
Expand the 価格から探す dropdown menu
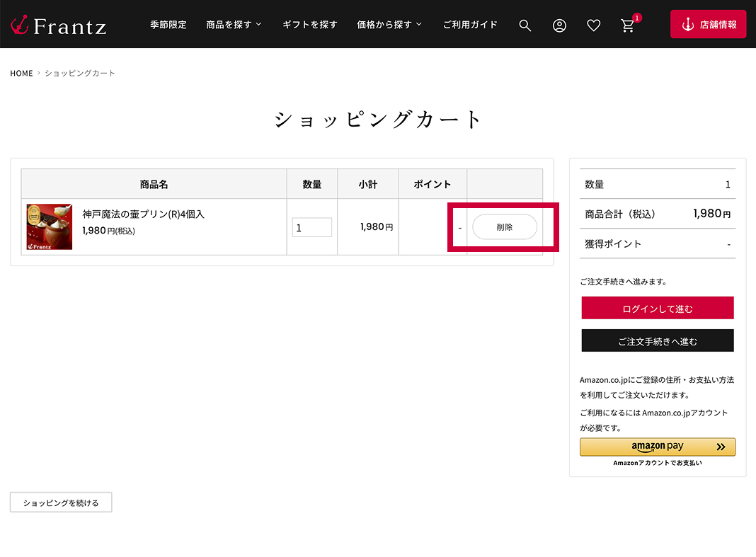coord(389,25)
